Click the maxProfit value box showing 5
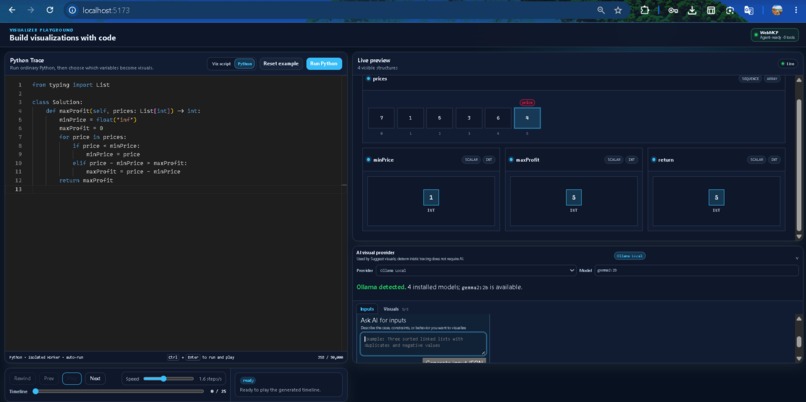The image size is (806, 402). [574, 197]
